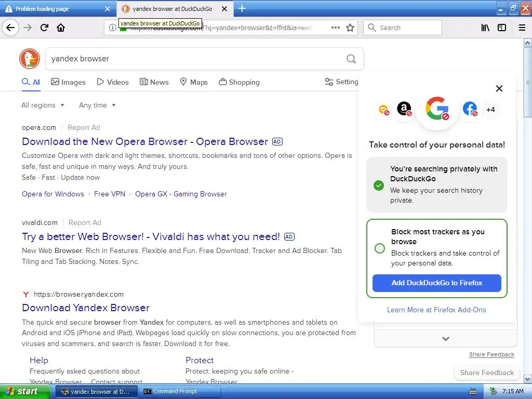Viewport: 532px width, 399px height.
Task: Open Download Yandex Browser result
Action: pyautogui.click(x=86, y=308)
